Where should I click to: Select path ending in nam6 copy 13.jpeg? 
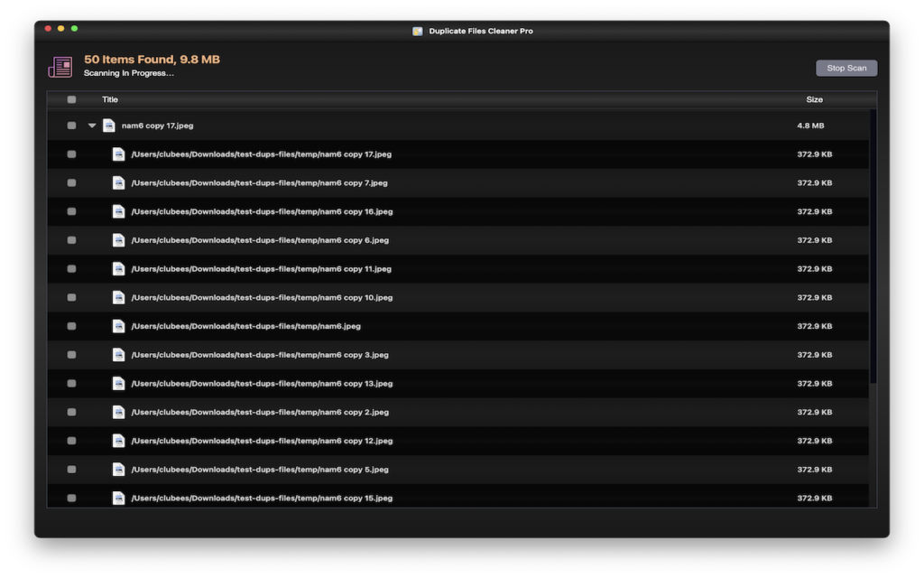point(262,383)
